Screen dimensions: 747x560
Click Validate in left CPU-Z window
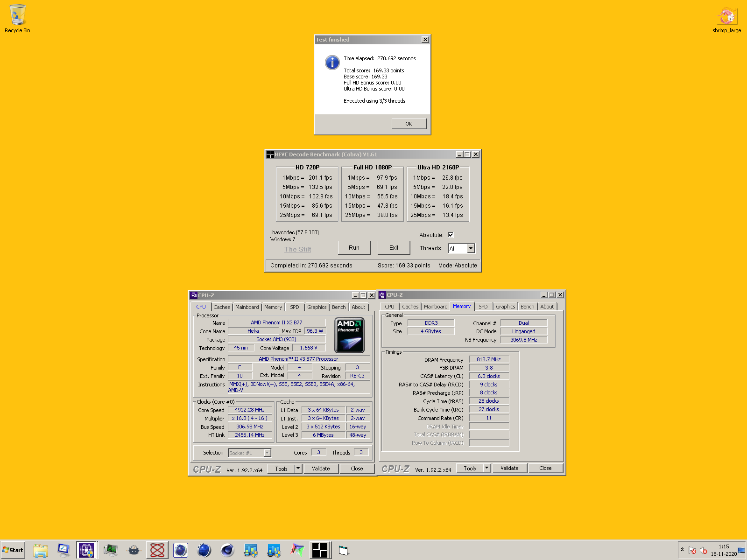click(321, 469)
